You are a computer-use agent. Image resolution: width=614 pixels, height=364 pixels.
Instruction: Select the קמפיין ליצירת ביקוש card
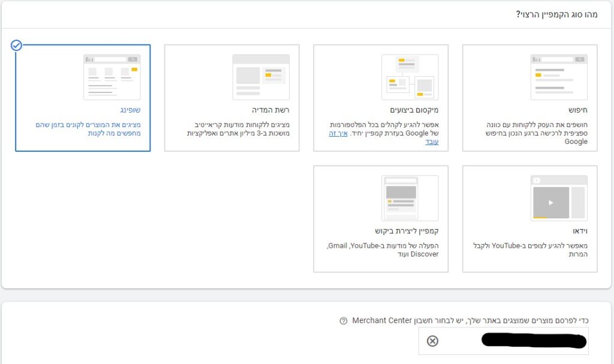381,219
